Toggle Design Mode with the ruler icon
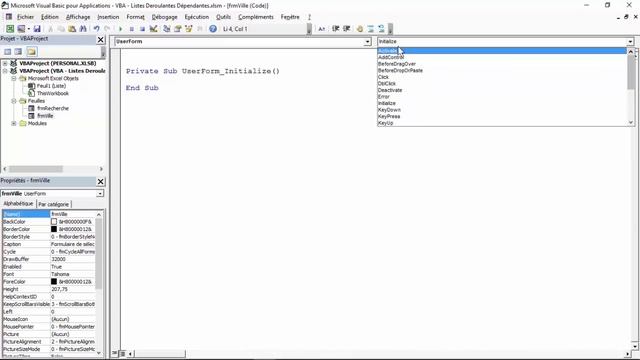 tap(153, 29)
